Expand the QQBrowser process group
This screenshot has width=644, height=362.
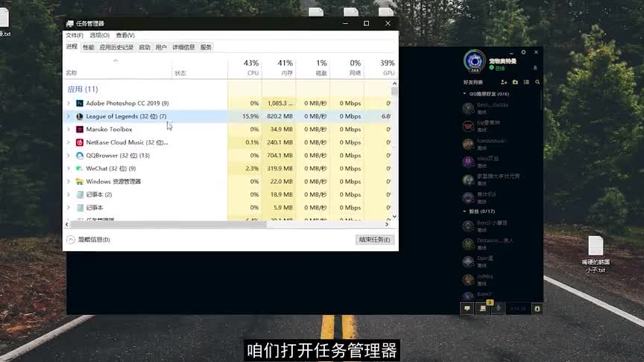(x=69, y=156)
